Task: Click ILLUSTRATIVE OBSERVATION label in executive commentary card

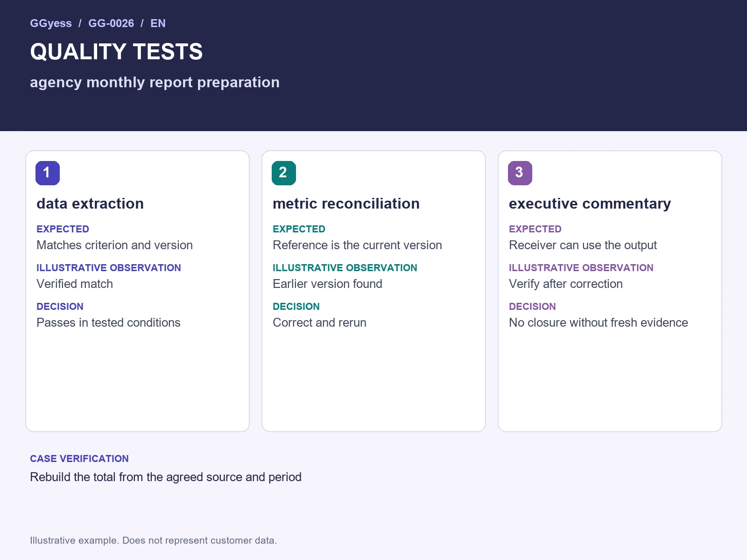Action: point(581,268)
